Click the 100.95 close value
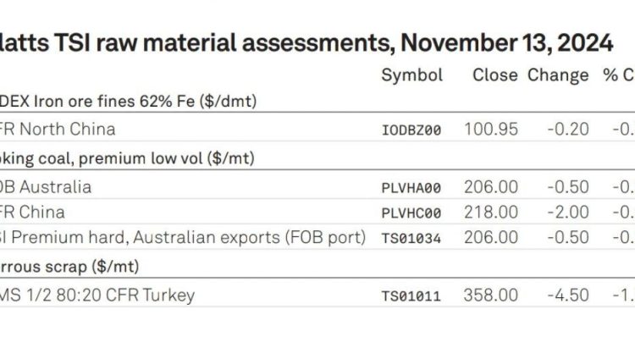The width and height of the screenshot is (635, 364). [x=491, y=130]
